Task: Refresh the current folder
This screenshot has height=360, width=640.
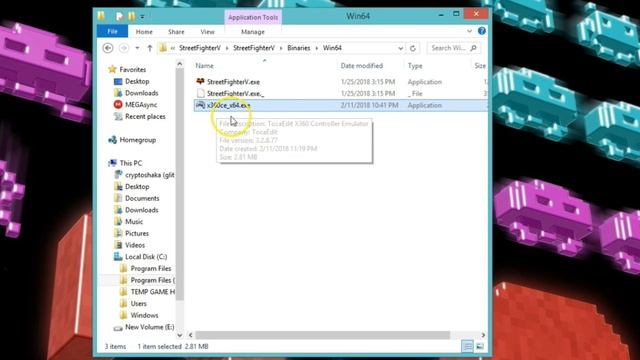Action: click(x=413, y=48)
